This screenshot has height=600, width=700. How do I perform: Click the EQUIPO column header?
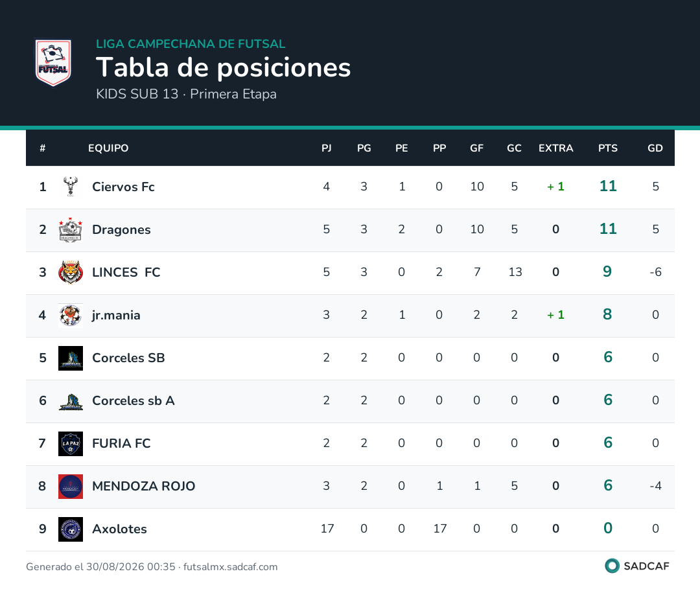[108, 148]
